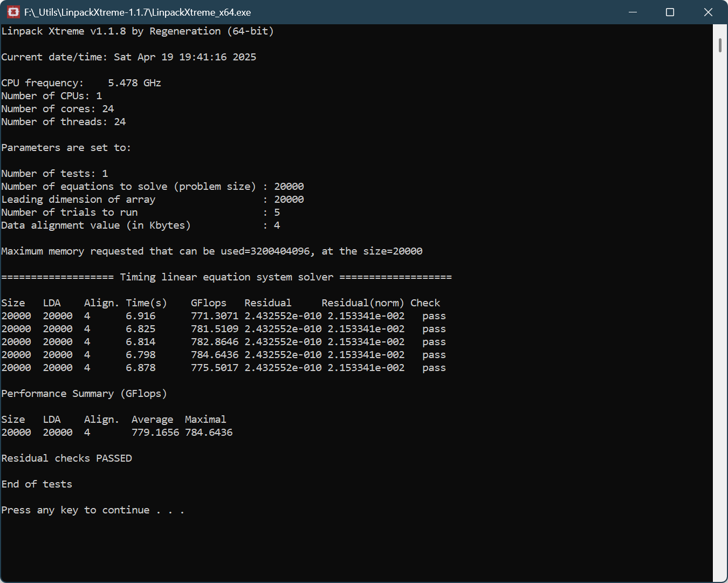
Task: Click the window title path text
Action: tap(138, 12)
